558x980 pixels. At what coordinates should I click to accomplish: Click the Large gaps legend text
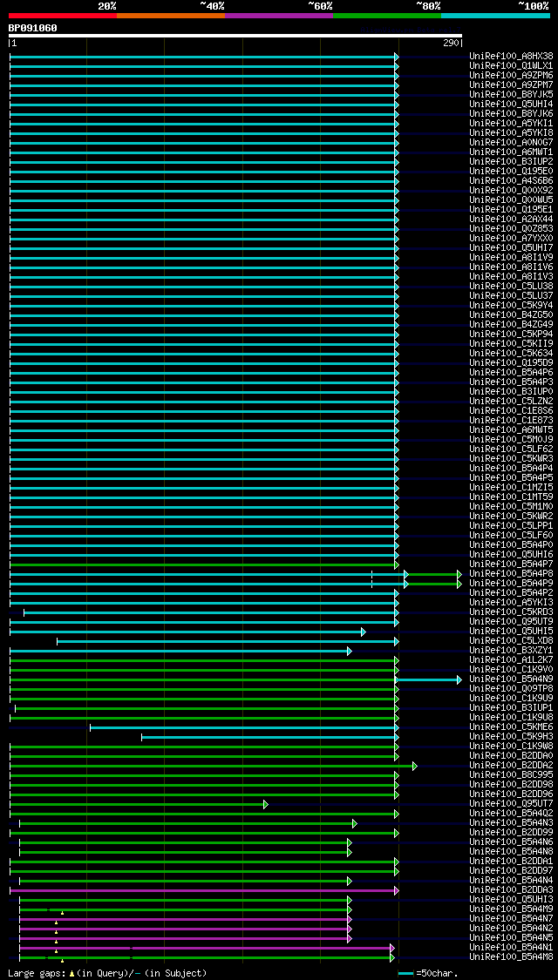point(107,973)
